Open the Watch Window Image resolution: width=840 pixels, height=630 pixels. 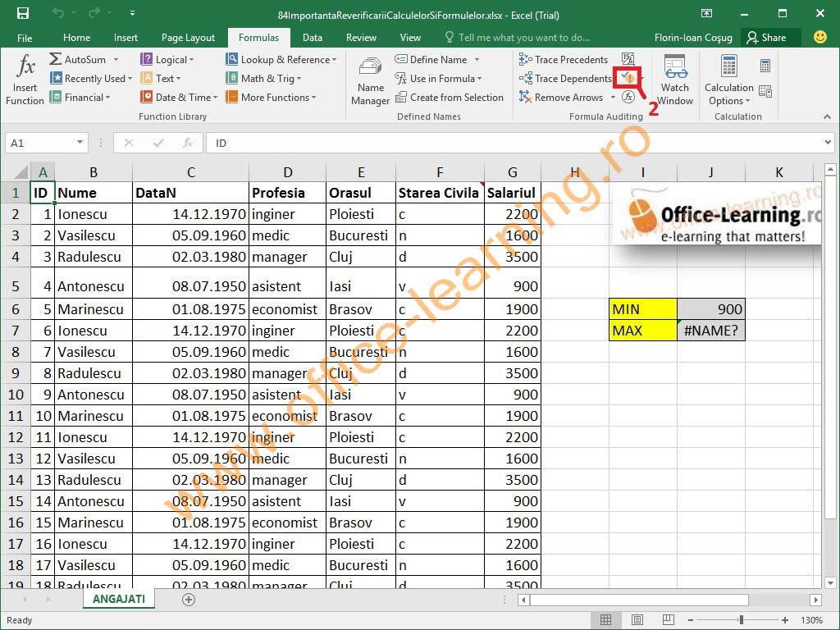[x=675, y=80]
